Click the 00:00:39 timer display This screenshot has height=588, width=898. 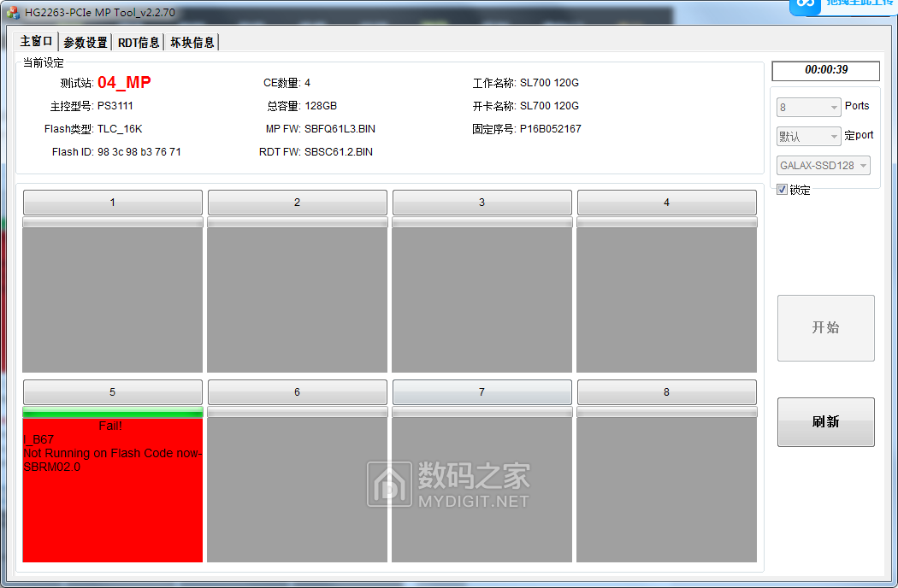tap(826, 70)
